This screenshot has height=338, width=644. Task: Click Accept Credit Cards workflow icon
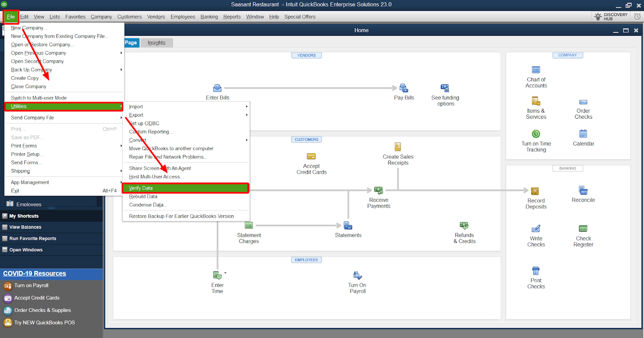(x=311, y=157)
